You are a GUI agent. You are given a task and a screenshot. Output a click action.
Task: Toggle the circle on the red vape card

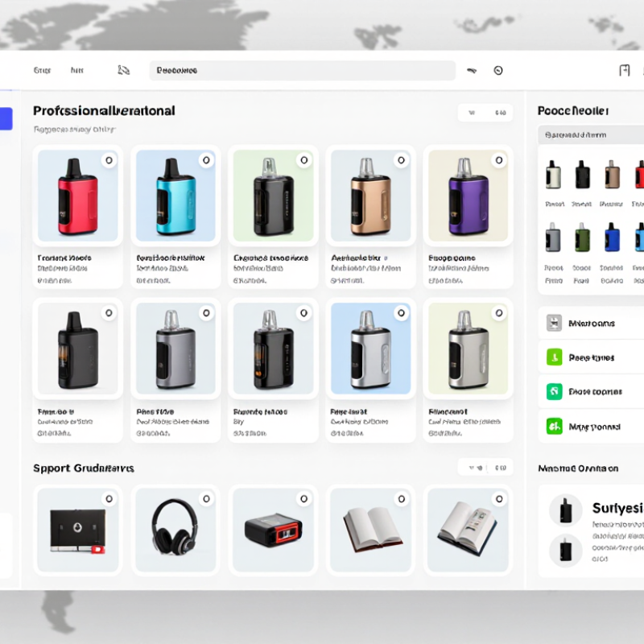[x=109, y=160]
